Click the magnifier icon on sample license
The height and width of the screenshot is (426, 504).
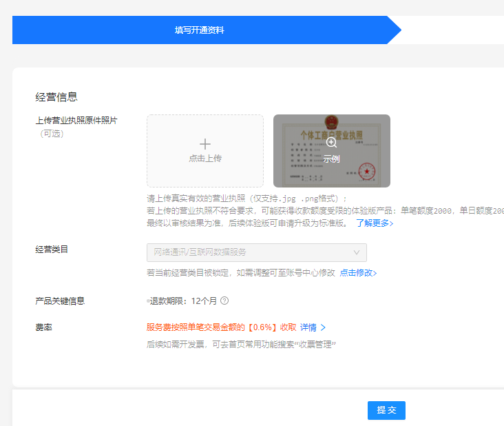[x=331, y=142]
